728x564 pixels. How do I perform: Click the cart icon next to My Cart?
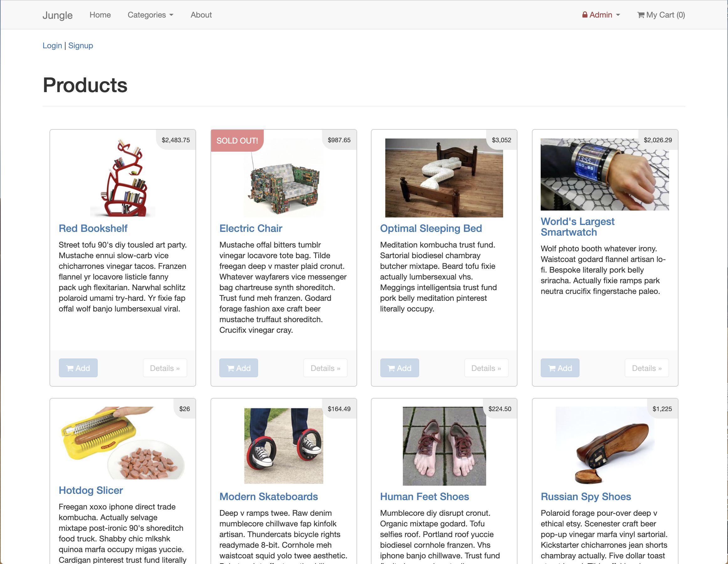pos(640,15)
